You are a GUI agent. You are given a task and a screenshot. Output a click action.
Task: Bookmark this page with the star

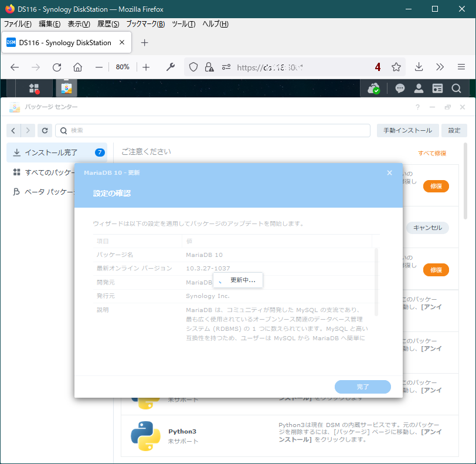[x=396, y=67]
